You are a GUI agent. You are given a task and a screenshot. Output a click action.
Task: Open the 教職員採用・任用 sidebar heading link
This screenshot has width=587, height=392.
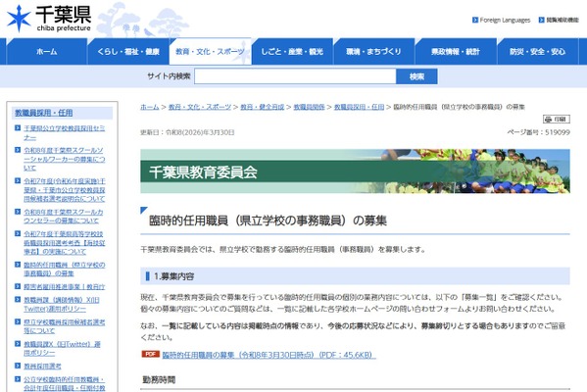[44, 113]
